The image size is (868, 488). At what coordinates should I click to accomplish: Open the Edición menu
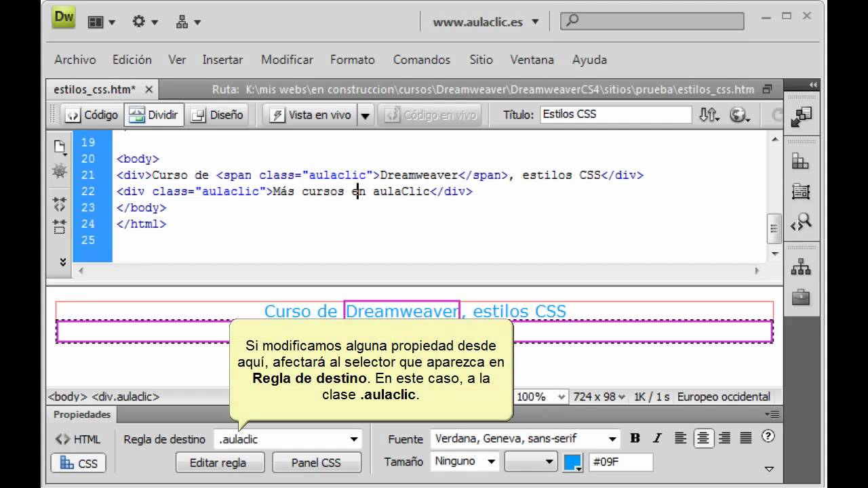click(132, 60)
